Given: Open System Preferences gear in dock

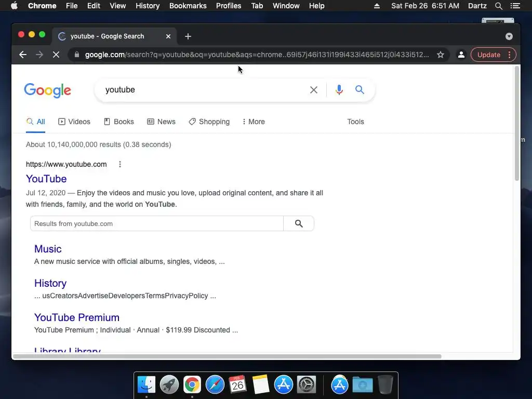Looking at the screenshot, I should [307, 385].
